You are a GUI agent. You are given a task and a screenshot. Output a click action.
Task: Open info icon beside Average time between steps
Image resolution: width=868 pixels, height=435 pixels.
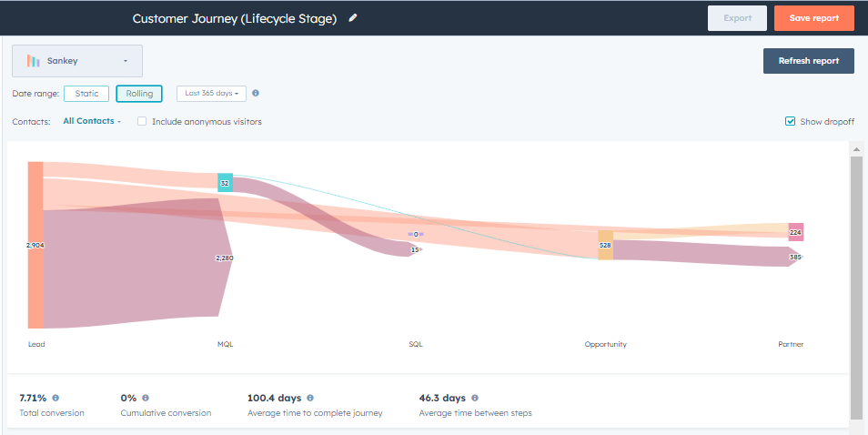click(474, 398)
